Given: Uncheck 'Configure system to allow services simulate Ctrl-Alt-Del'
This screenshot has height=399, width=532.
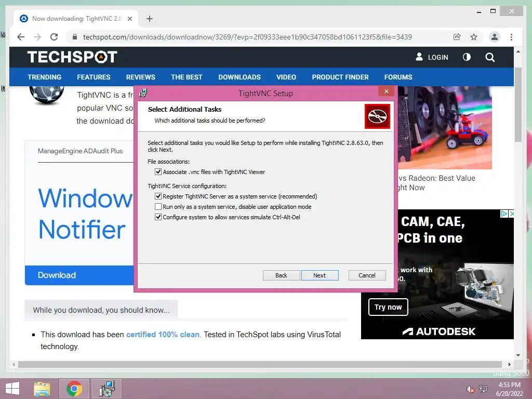Looking at the screenshot, I should point(158,217).
